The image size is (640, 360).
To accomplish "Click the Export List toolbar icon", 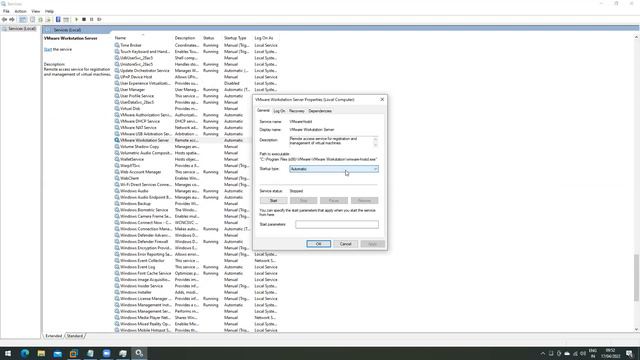I will click(x=48, y=20).
